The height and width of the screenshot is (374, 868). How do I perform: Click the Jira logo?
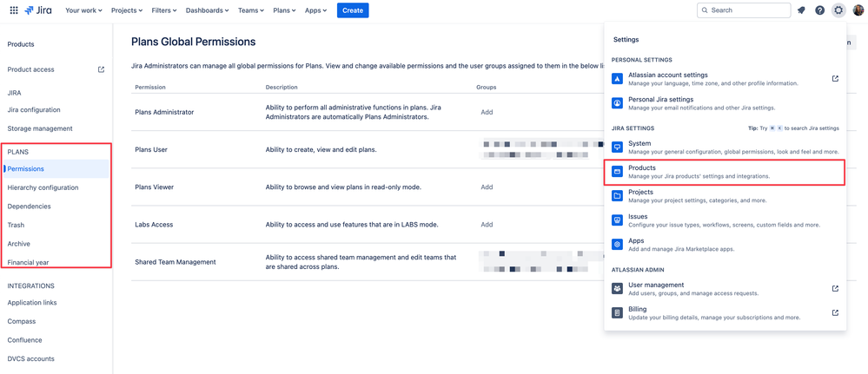pyautogui.click(x=39, y=10)
